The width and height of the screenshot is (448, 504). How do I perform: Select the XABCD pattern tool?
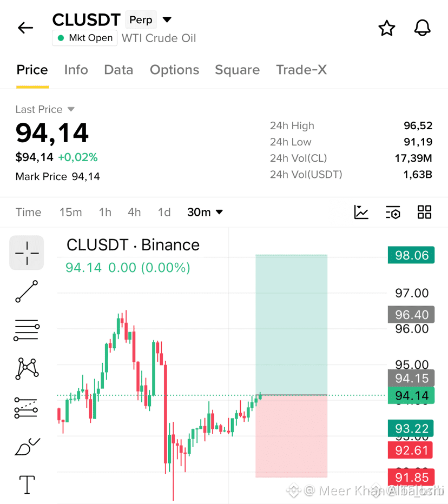(27, 368)
